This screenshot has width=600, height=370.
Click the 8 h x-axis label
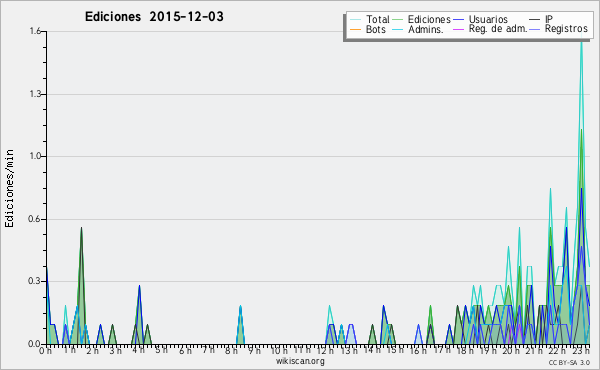point(231,350)
